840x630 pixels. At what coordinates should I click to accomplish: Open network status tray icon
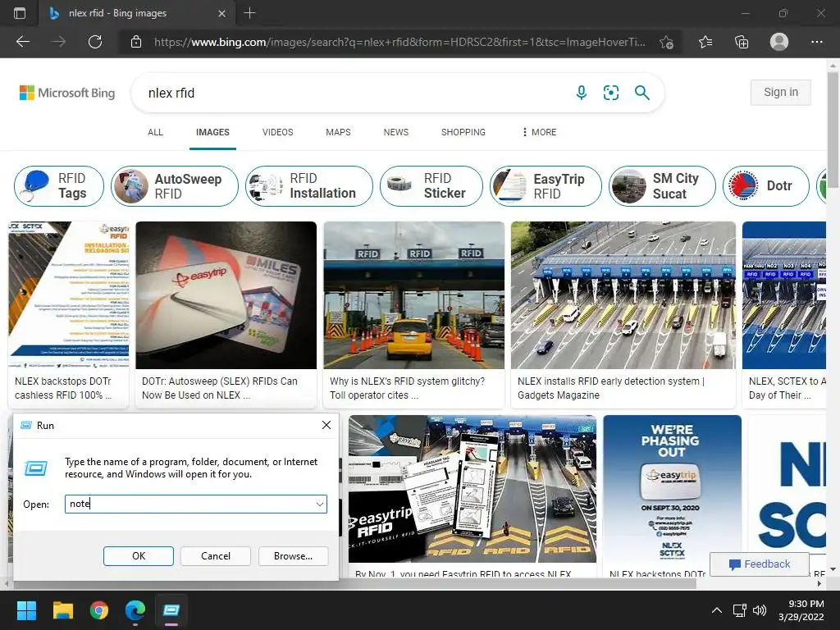740,610
